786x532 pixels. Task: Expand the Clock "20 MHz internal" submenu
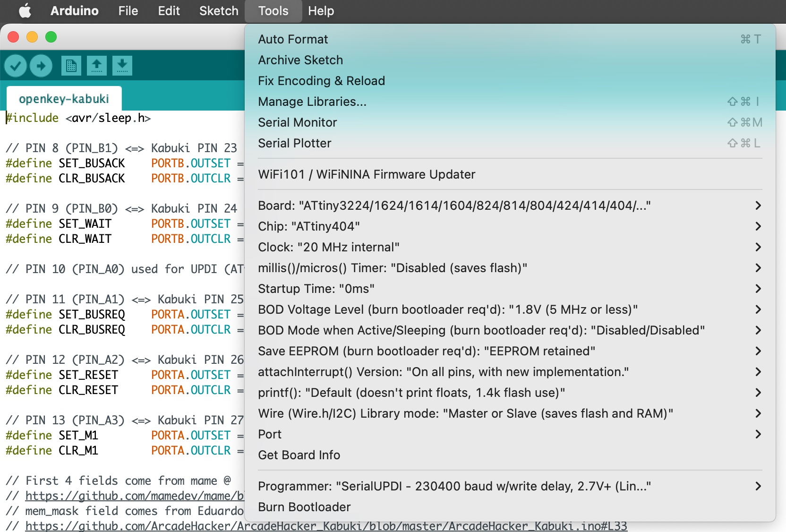[510, 247]
